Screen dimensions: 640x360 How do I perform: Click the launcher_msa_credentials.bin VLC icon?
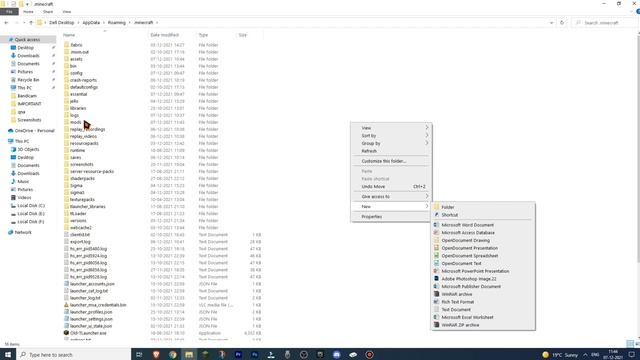point(67,305)
